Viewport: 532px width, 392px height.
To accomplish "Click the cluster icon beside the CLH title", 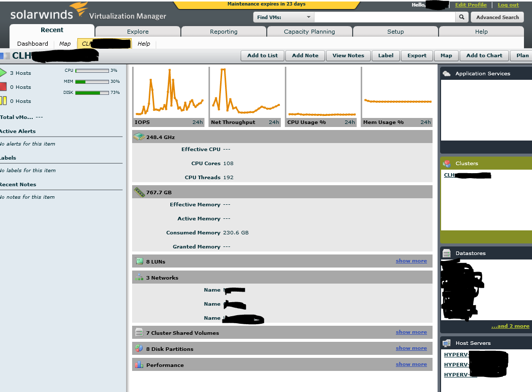I will (5, 56).
